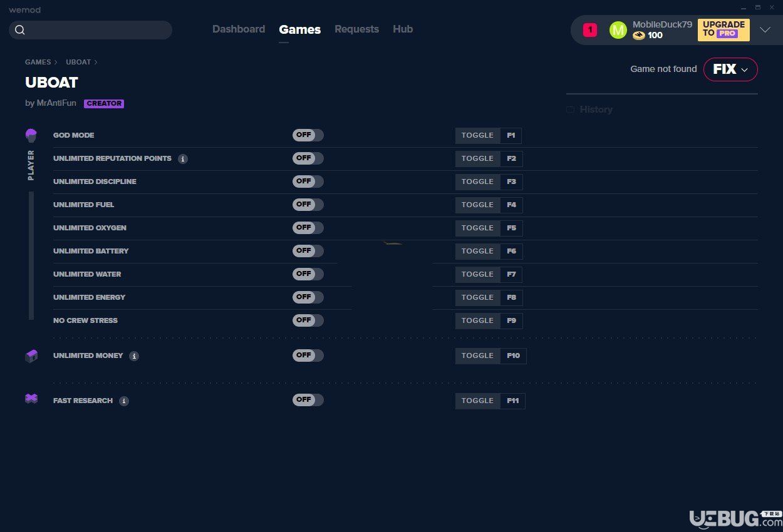Click the F4 hotkey for Unlimited Fuel

click(512, 205)
